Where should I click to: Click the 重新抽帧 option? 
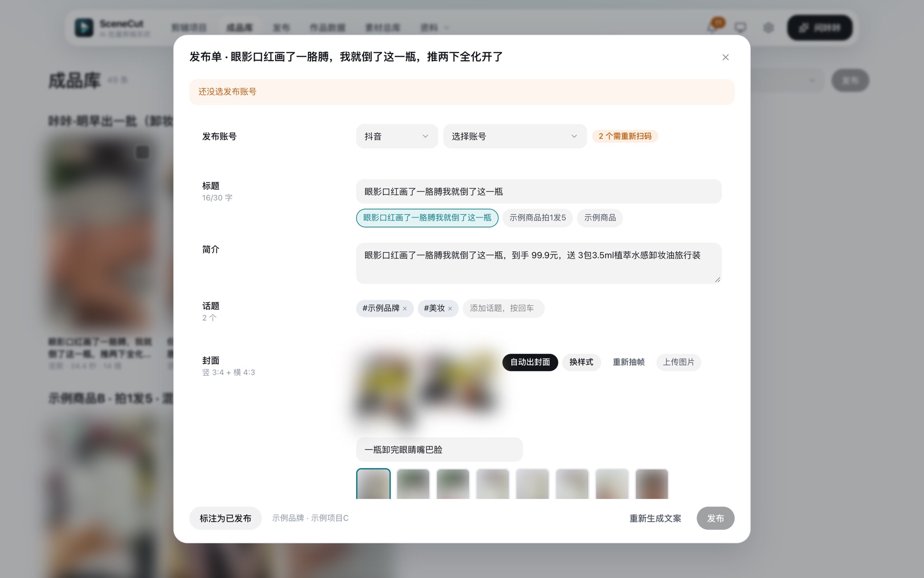click(x=628, y=362)
